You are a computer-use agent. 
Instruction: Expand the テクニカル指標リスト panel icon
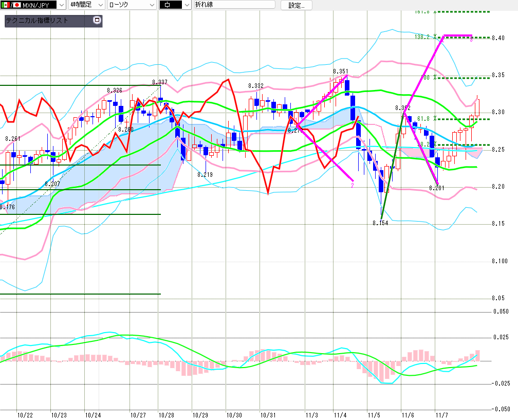coord(97,21)
